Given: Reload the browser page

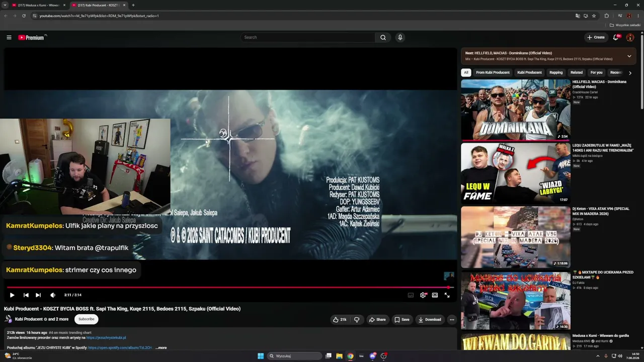Looking at the screenshot, I should (24, 16).
